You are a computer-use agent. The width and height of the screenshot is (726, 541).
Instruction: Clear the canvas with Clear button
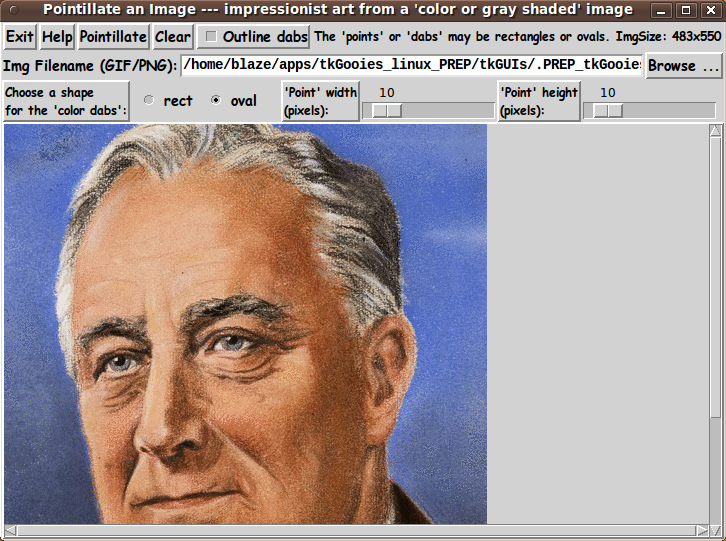tap(173, 37)
